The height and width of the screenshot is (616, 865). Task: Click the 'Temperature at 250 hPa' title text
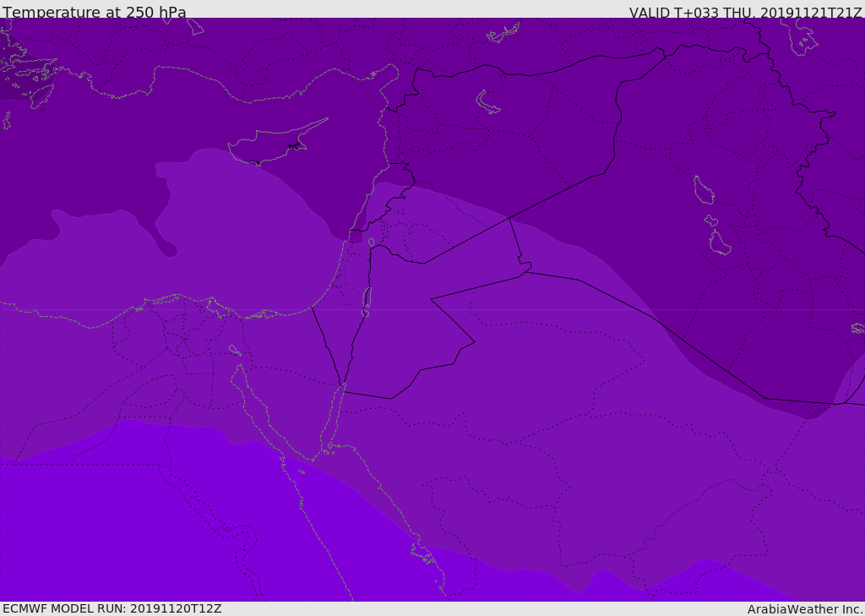point(94,12)
